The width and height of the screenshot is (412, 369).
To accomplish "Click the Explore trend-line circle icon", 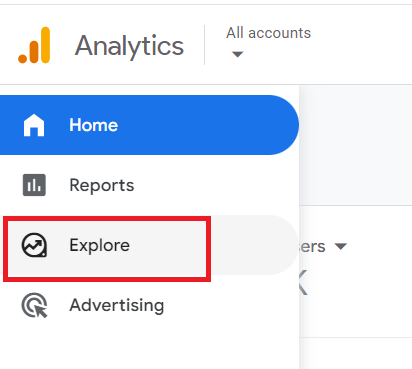I will click(34, 245).
